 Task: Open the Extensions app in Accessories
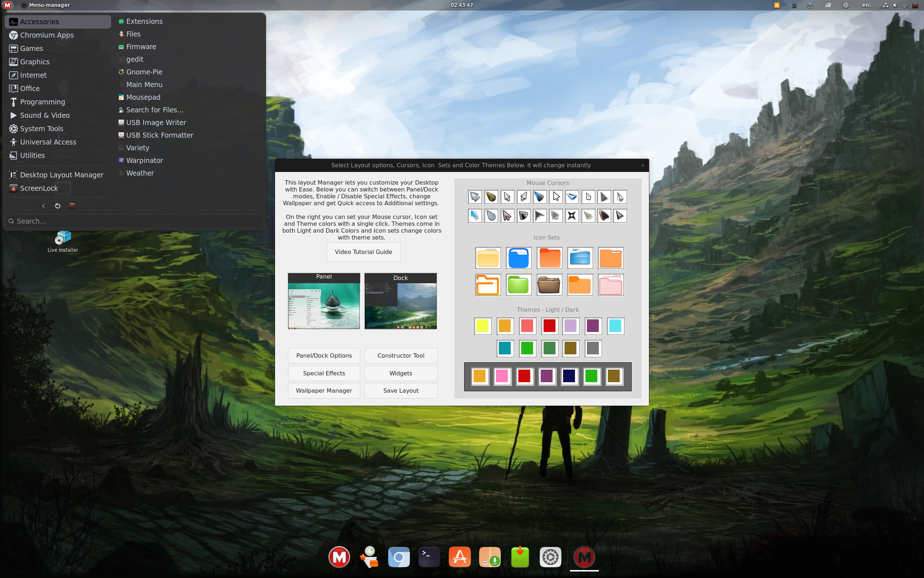(x=140, y=21)
